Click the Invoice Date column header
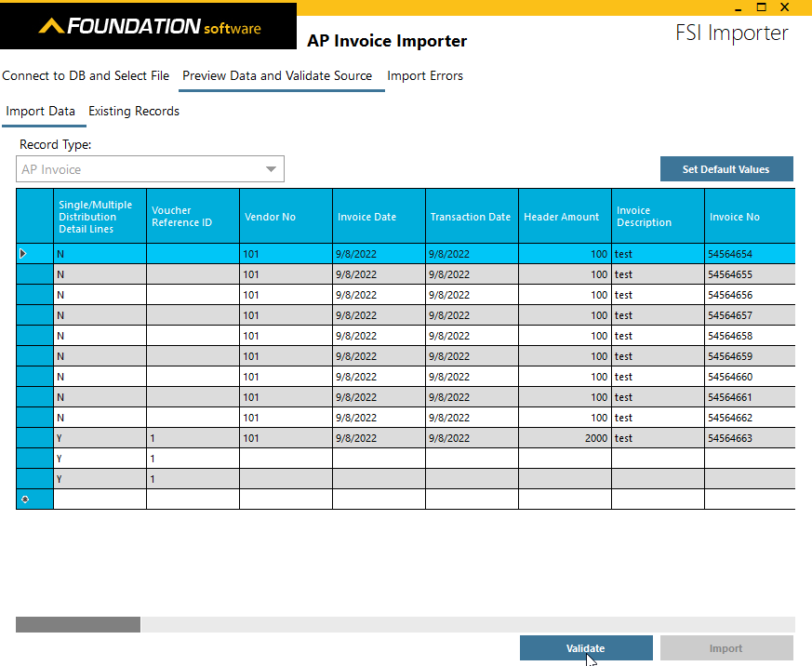This screenshot has height=666, width=812. (x=379, y=216)
